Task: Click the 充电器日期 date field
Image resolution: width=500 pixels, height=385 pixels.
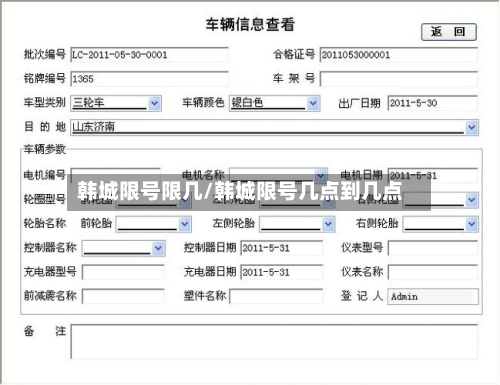Action: tap(282, 272)
